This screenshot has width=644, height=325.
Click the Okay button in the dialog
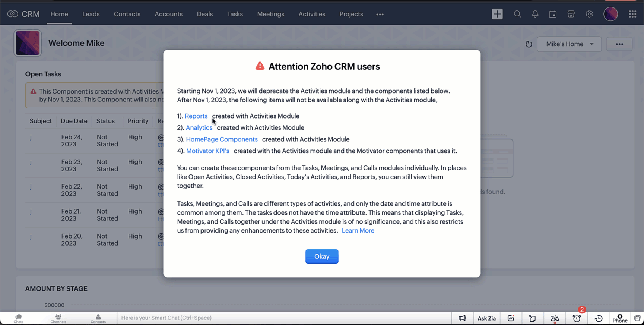click(322, 256)
